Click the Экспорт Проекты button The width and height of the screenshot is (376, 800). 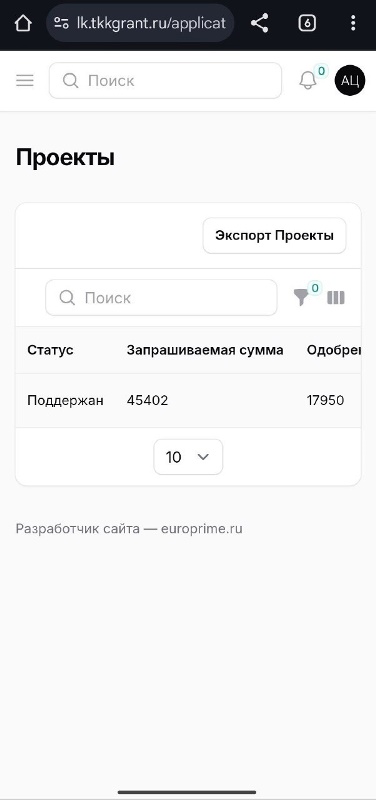[x=274, y=236]
